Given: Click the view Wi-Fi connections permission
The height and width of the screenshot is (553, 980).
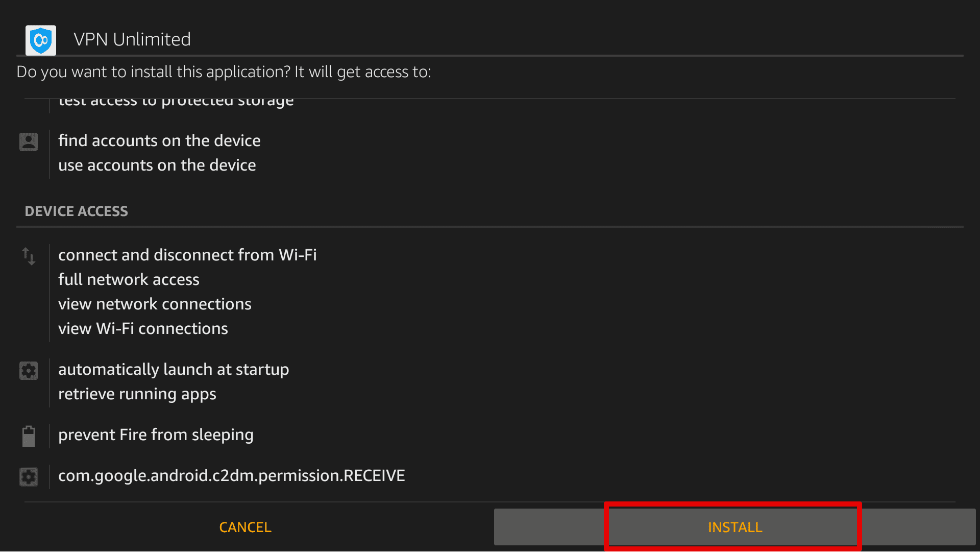Looking at the screenshot, I should 143,328.
